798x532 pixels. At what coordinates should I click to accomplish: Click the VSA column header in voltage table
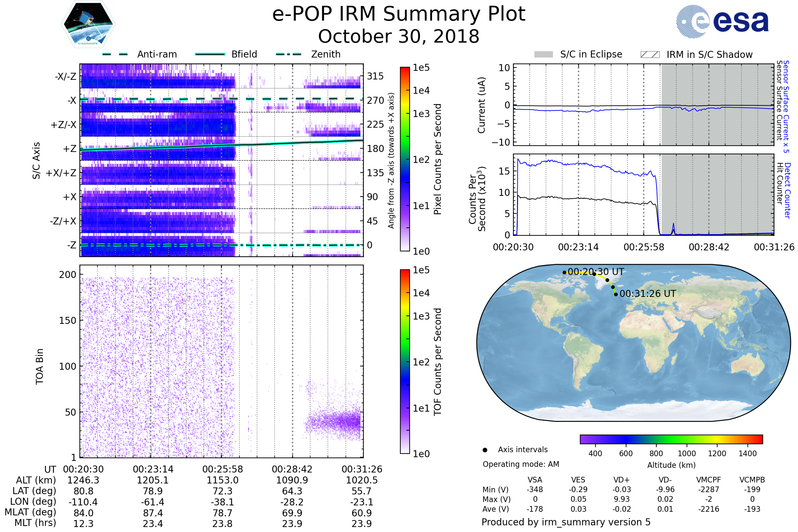coord(535,480)
